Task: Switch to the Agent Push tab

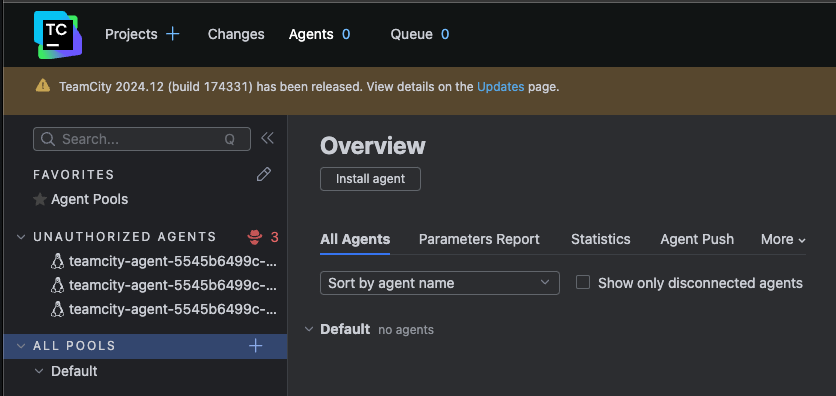Action: (697, 240)
